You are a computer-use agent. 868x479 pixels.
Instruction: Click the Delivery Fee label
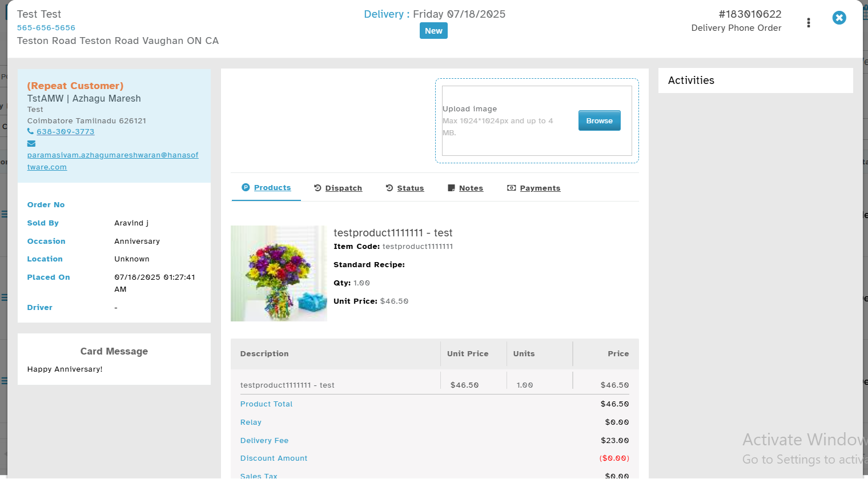click(264, 440)
